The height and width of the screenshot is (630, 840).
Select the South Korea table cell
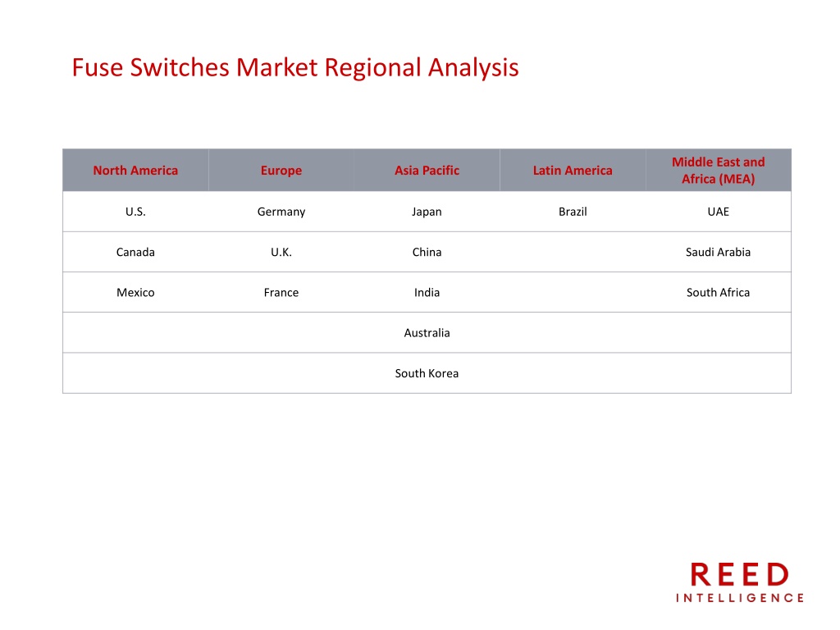coord(427,373)
